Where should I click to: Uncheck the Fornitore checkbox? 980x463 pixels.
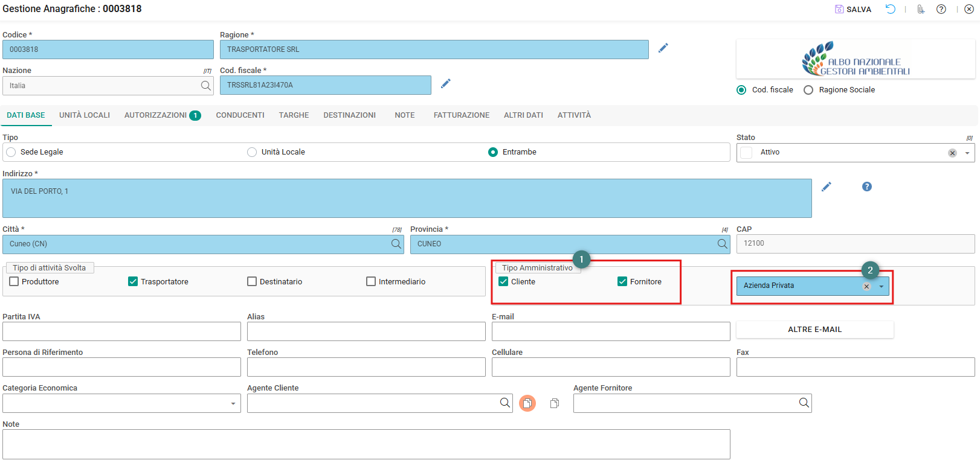(x=622, y=281)
